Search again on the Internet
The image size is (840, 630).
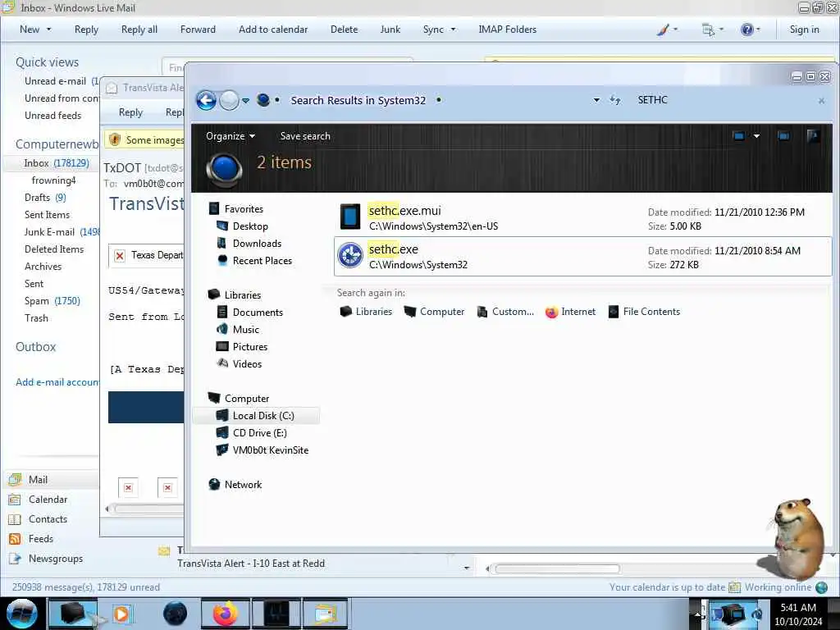(x=571, y=312)
